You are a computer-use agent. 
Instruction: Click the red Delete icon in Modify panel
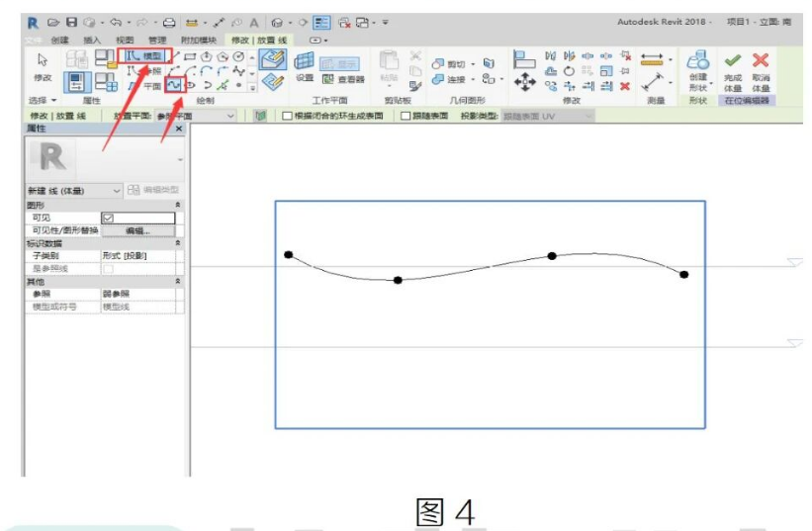tap(625, 86)
